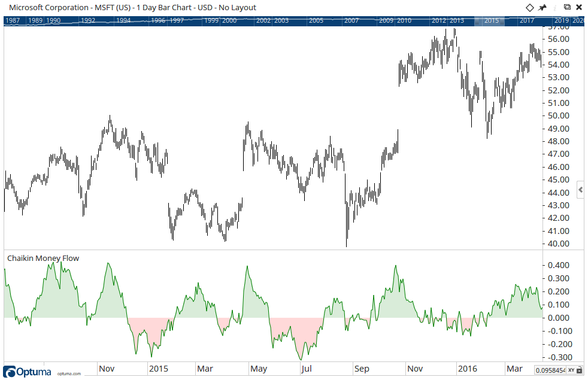
Task: Click the 53.00 price scale label
Action: pyautogui.click(x=559, y=77)
